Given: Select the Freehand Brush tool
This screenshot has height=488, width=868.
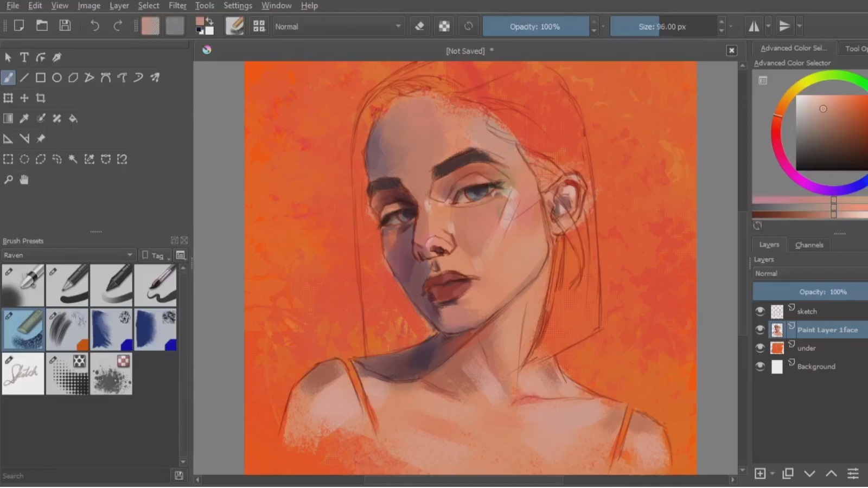Looking at the screenshot, I should [8, 78].
